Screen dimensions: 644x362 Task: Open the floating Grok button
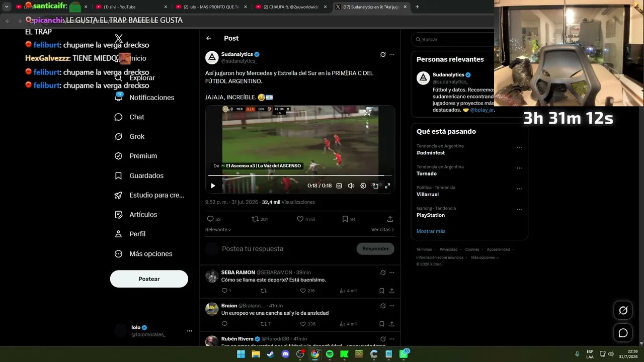coord(623,311)
